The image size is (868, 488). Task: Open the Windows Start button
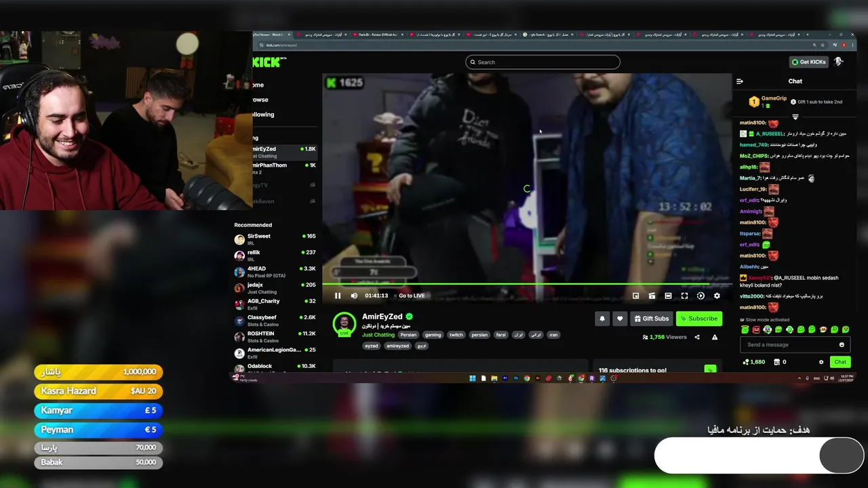pyautogui.click(x=473, y=378)
